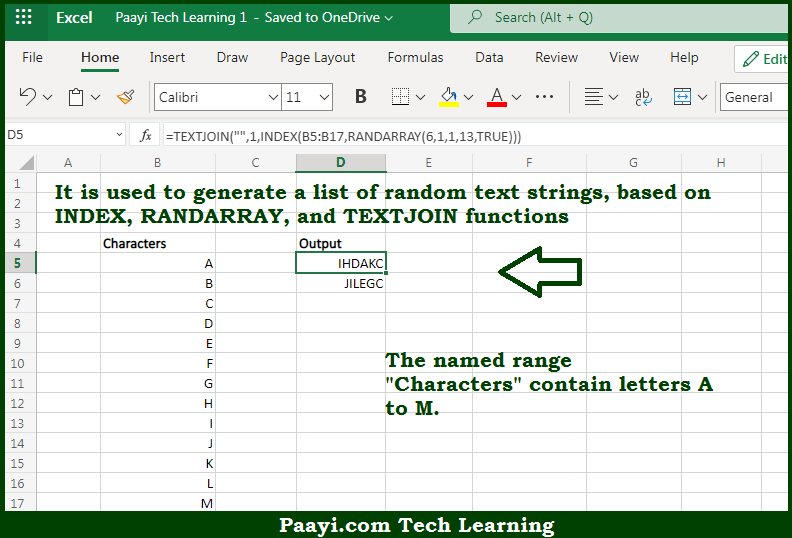Switch to the Draw tab
792x538 pixels.
232,58
